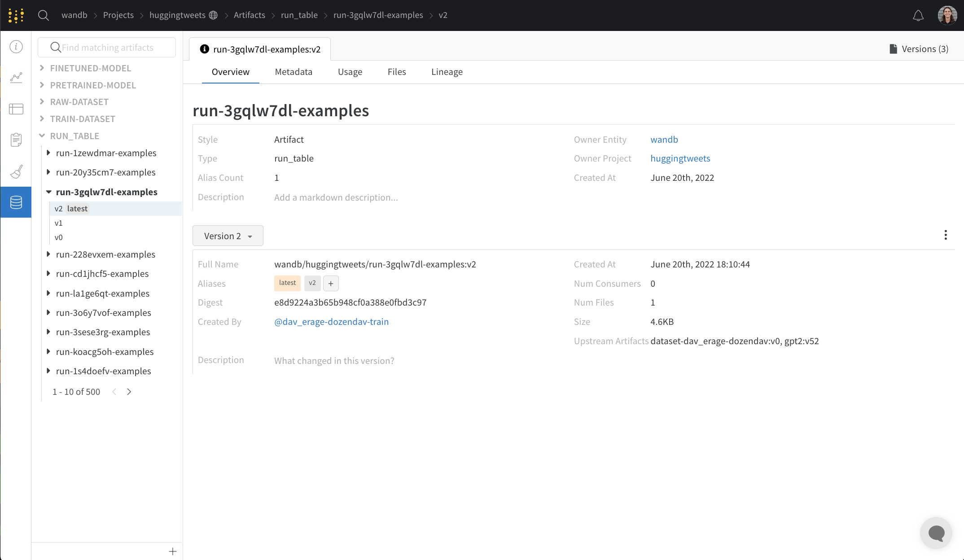Open the three-dot version options menu
This screenshot has width=964, height=560.
point(946,235)
